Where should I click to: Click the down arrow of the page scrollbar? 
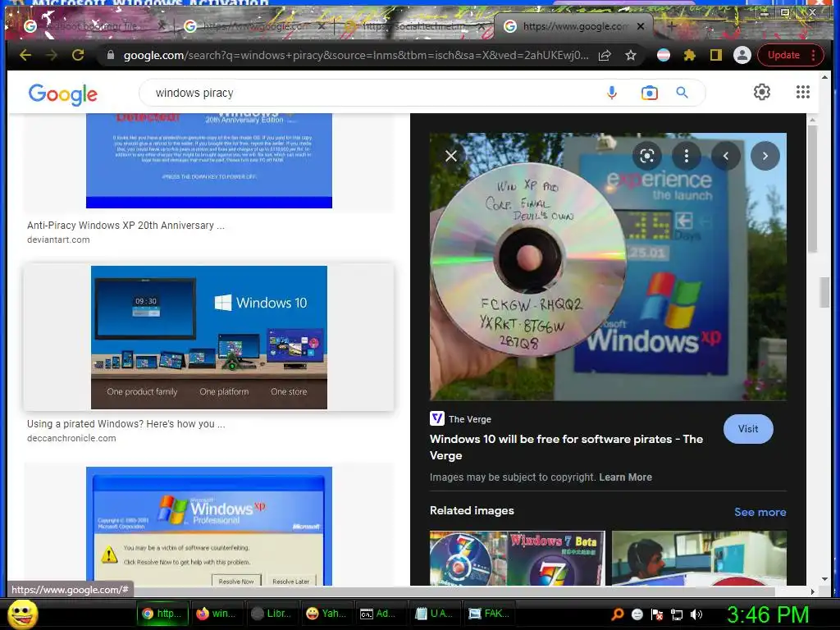coord(825,580)
